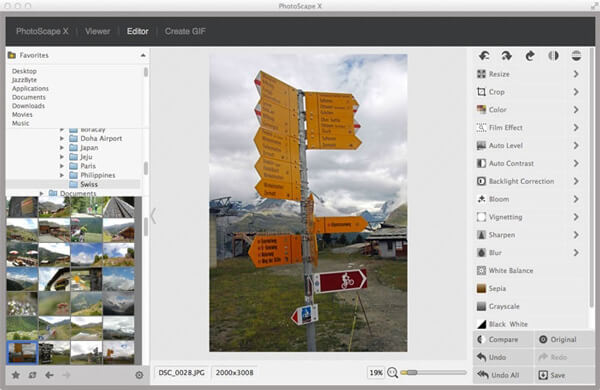This screenshot has width=600, height=390.
Task: Switch to the Viewer tab
Action: [98, 31]
